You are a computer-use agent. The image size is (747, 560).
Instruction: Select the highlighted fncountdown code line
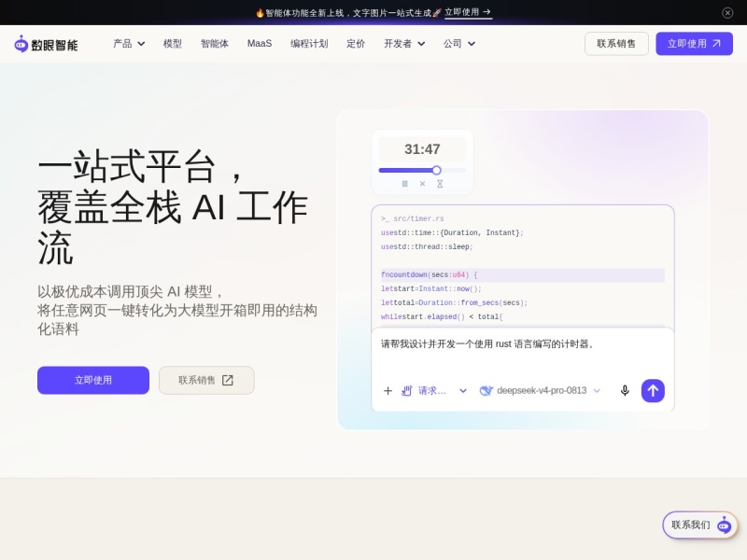[522, 274]
